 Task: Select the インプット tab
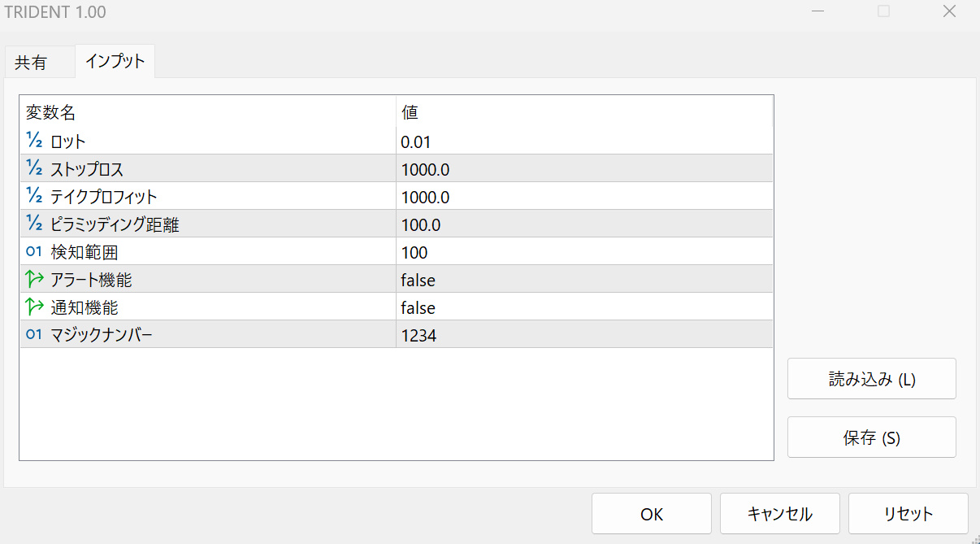tap(115, 61)
